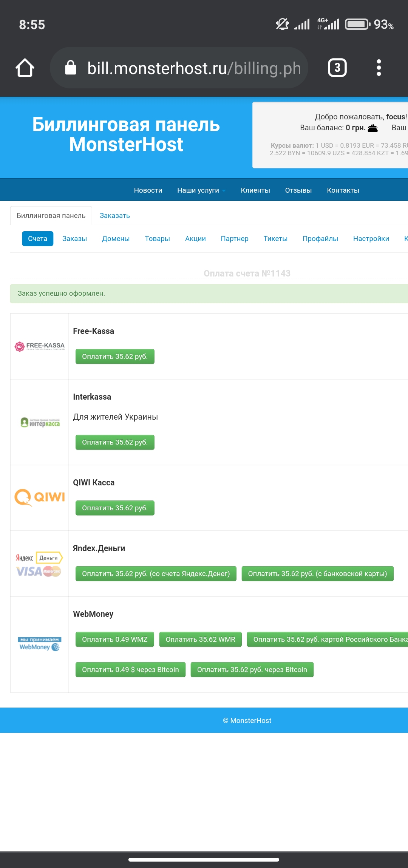Viewport: 408px width, 868px height.
Task: Go to the Товары section
Action: coord(157,239)
